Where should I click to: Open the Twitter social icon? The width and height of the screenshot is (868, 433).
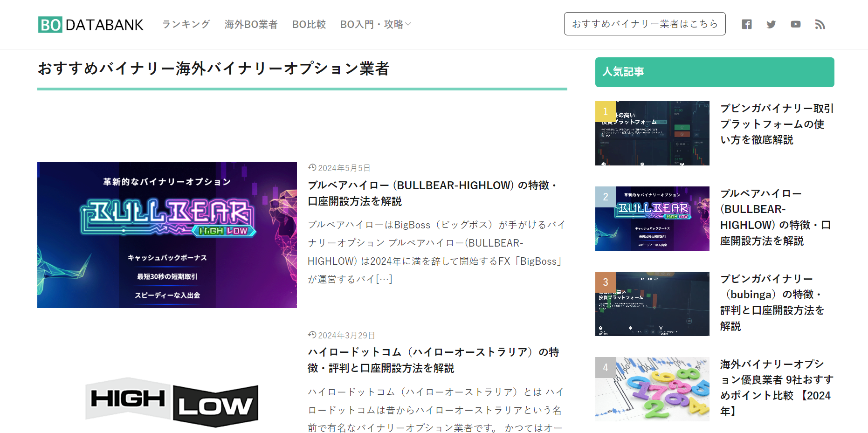[x=771, y=24]
